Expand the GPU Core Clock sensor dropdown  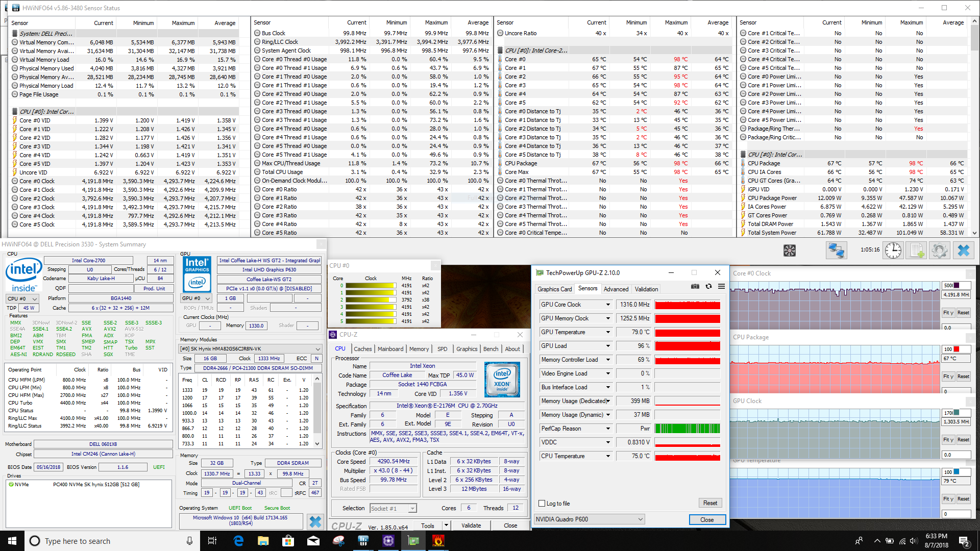[608, 305]
